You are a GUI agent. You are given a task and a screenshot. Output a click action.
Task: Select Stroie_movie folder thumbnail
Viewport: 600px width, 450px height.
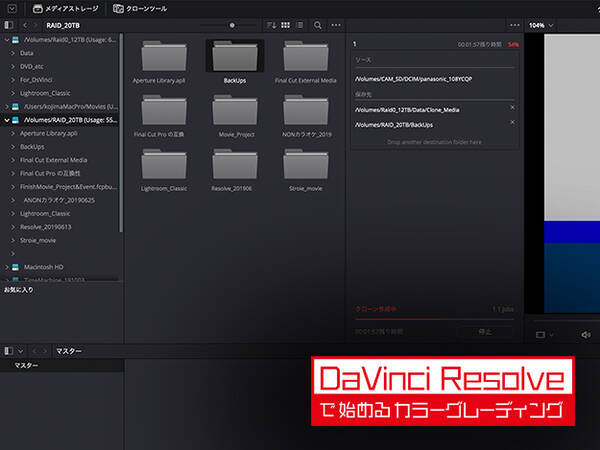[305, 165]
